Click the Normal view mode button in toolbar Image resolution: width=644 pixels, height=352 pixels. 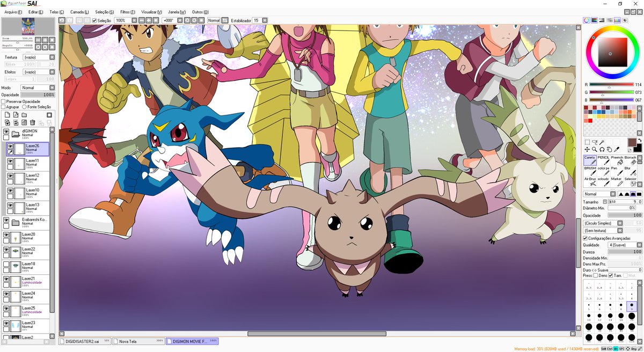214,20
